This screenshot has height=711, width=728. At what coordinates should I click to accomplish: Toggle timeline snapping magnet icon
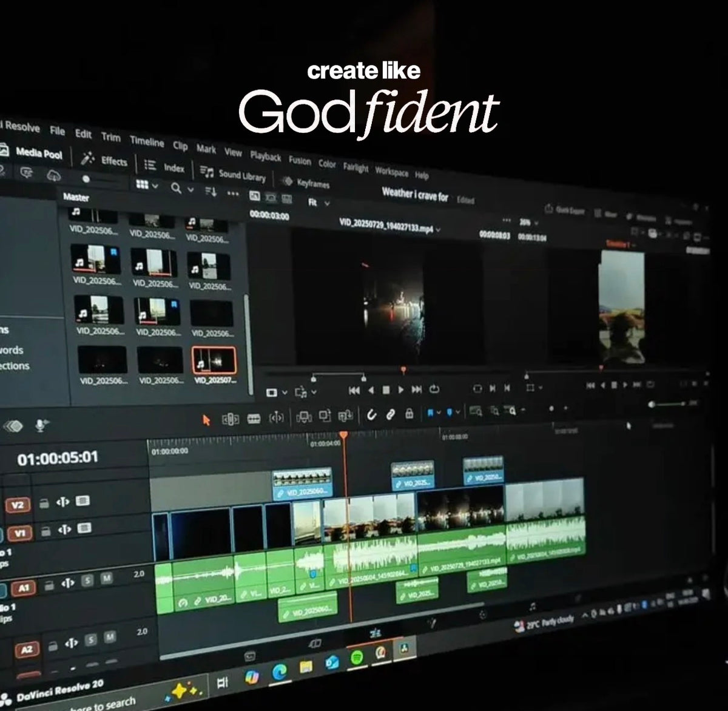tap(371, 414)
